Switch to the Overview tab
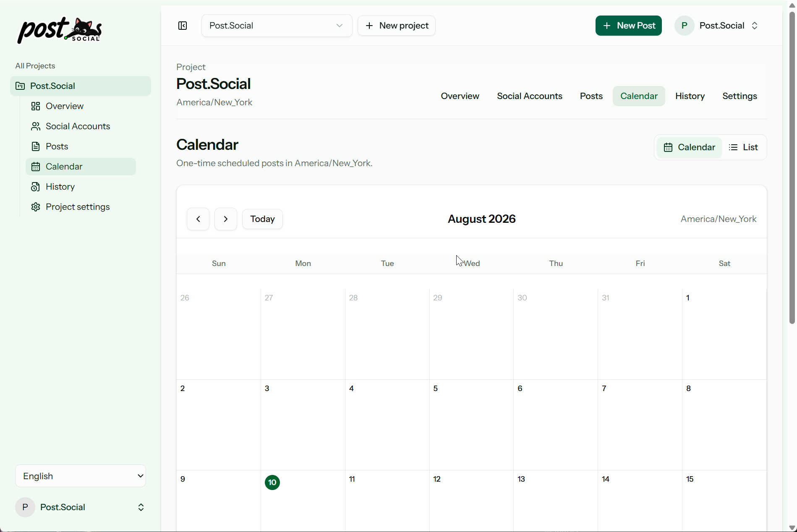The width and height of the screenshot is (797, 532). 460,96
